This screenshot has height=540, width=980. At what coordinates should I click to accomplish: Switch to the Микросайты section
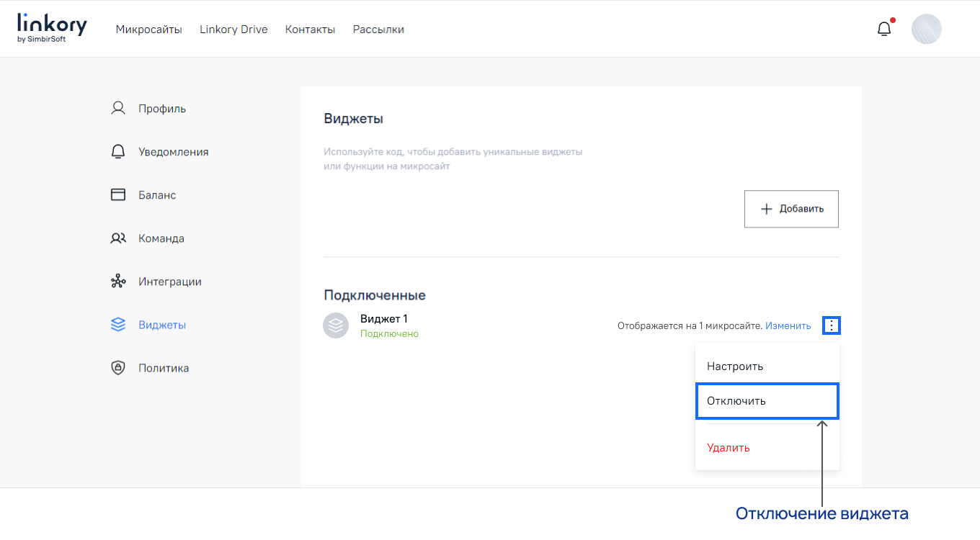pos(149,30)
